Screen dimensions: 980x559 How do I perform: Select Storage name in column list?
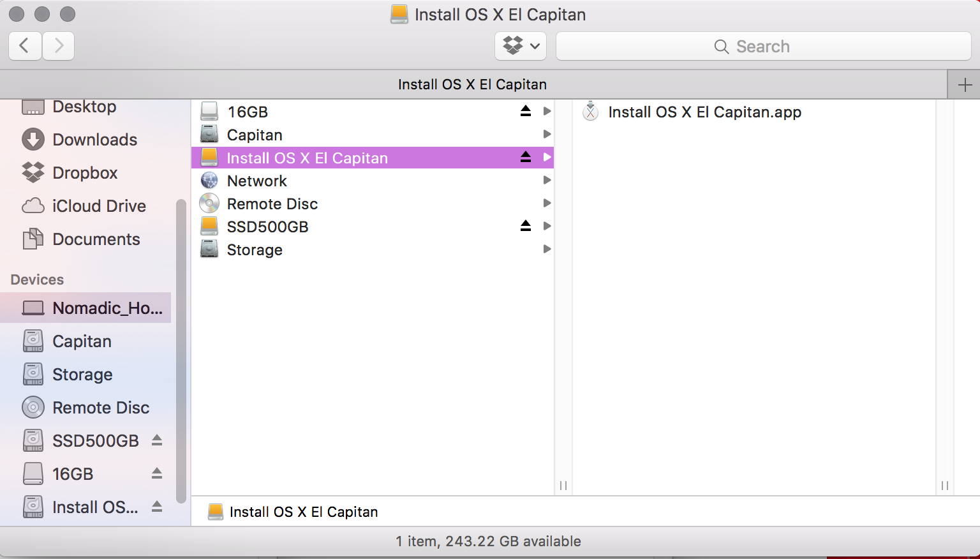click(255, 250)
